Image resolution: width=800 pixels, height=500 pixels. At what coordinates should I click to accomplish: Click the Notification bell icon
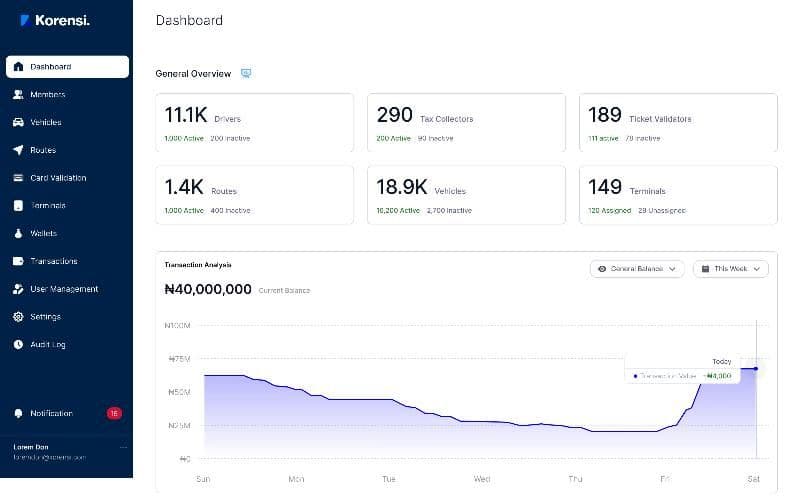18,413
